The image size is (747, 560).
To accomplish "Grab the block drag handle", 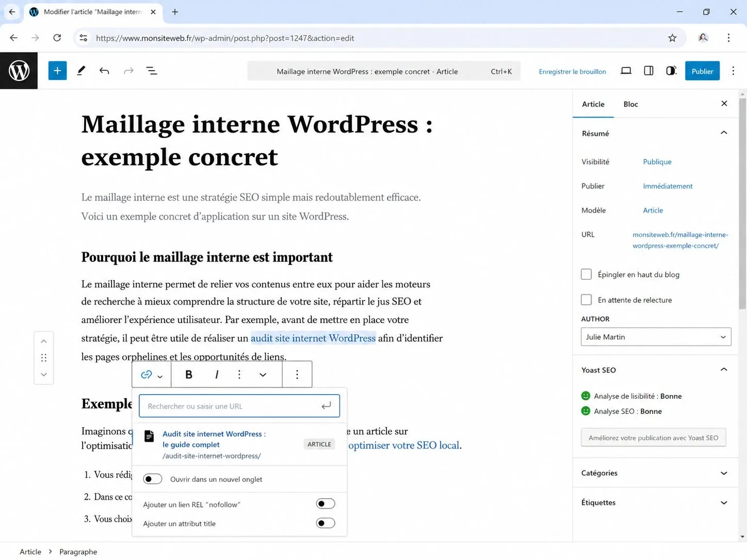I will (44, 358).
